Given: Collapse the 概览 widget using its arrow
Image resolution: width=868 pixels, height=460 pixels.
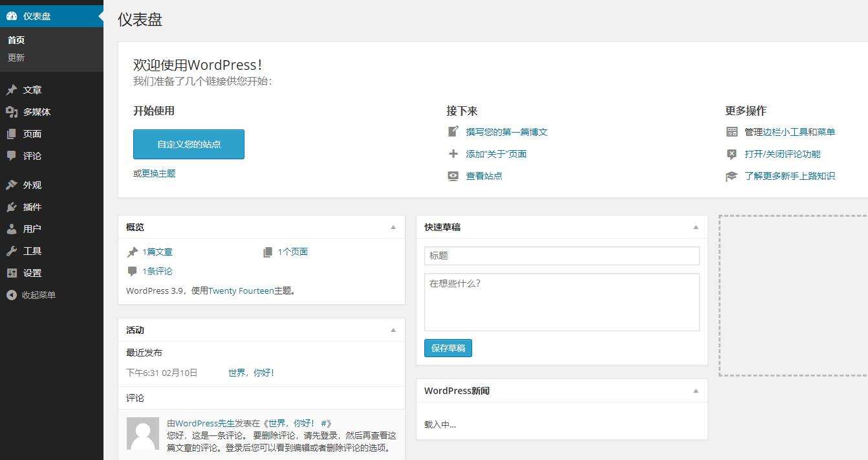Looking at the screenshot, I should [393, 227].
